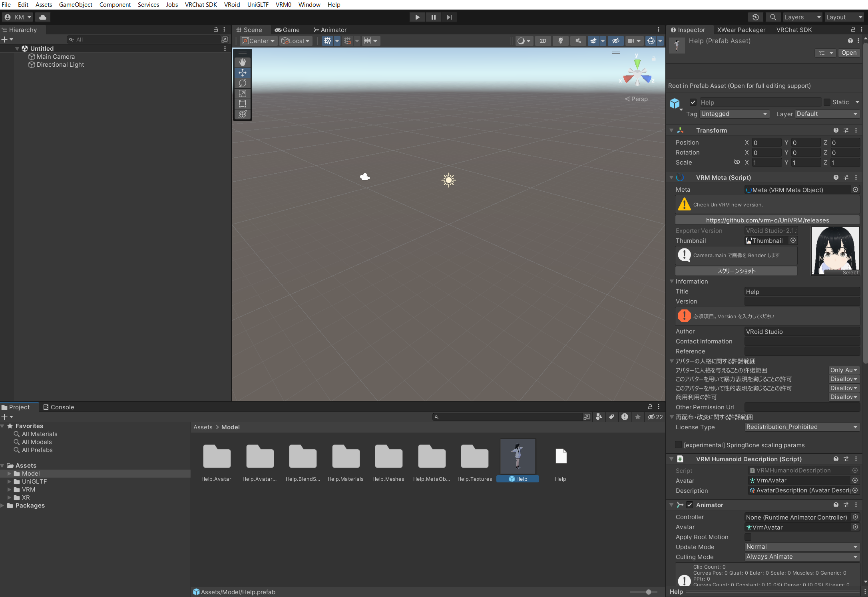Open the GameObject menu
This screenshot has height=597, width=868.
[x=76, y=5]
